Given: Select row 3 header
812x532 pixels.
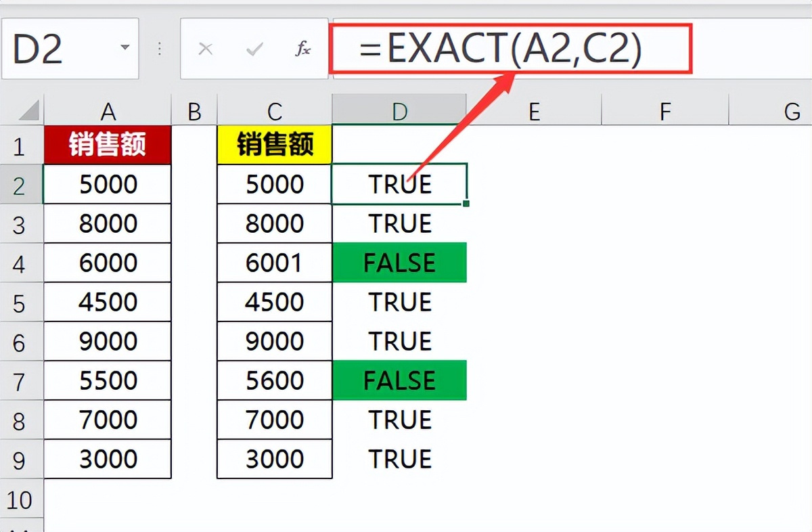Looking at the screenshot, I should coord(22,223).
